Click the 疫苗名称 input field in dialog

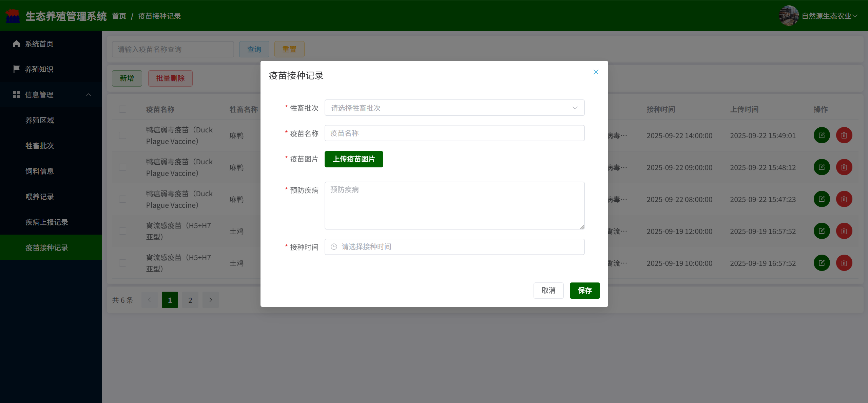coord(454,133)
